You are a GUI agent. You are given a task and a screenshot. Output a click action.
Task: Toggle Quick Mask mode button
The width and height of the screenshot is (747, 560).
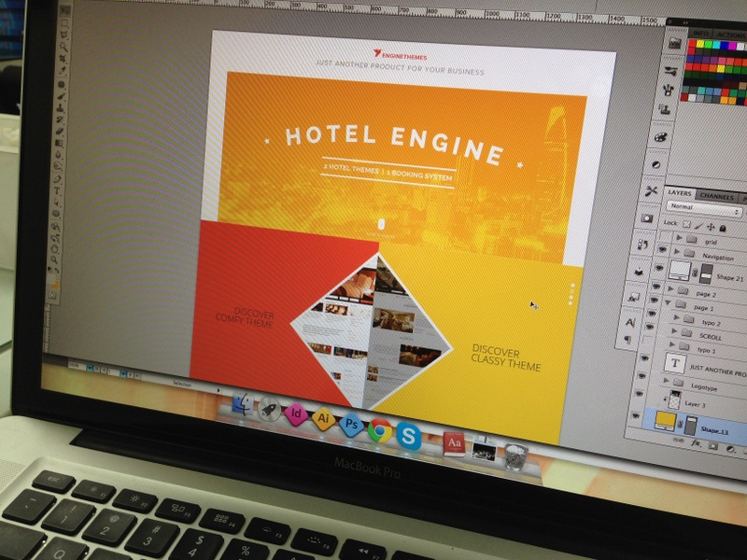52,296
